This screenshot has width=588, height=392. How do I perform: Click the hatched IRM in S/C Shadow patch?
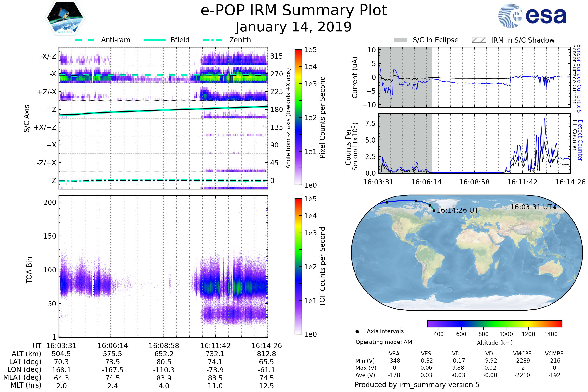point(479,40)
